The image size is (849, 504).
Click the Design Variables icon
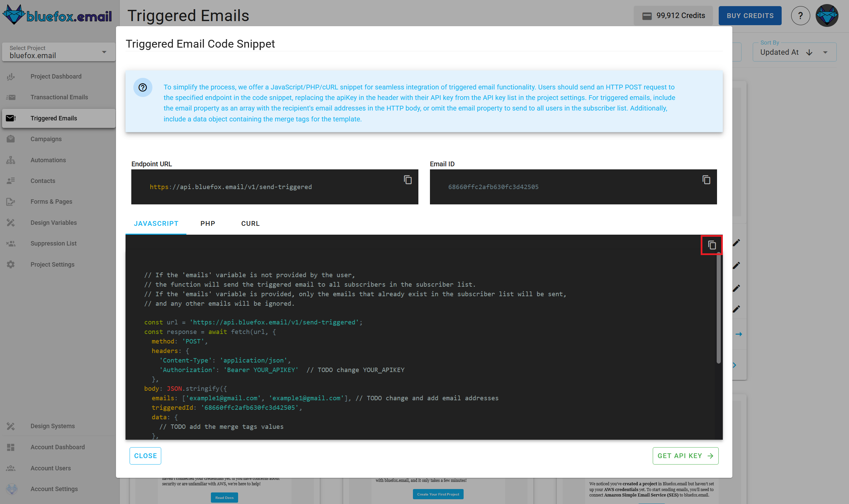tap(11, 222)
